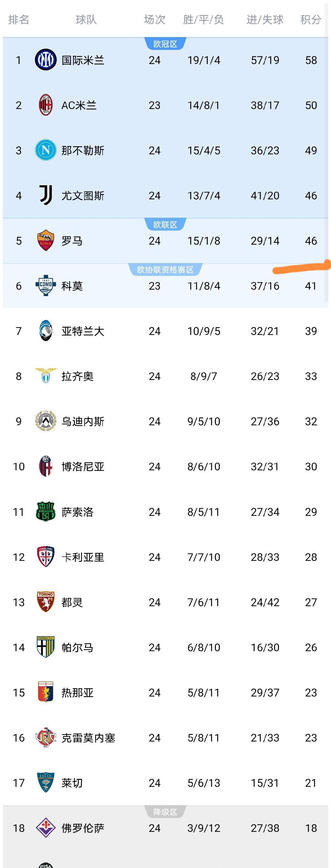Screen dimensions: 331x868
Task: Click the Bologna BFC crest
Action: click(x=46, y=466)
